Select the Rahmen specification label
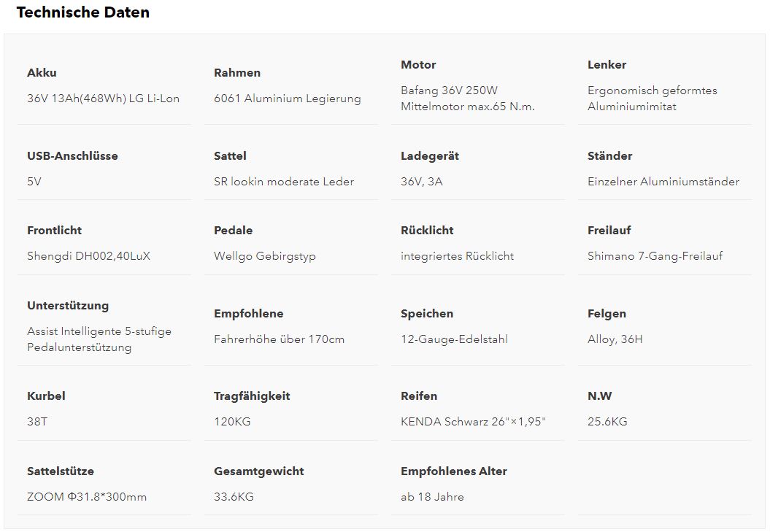770x532 pixels. 237,73
